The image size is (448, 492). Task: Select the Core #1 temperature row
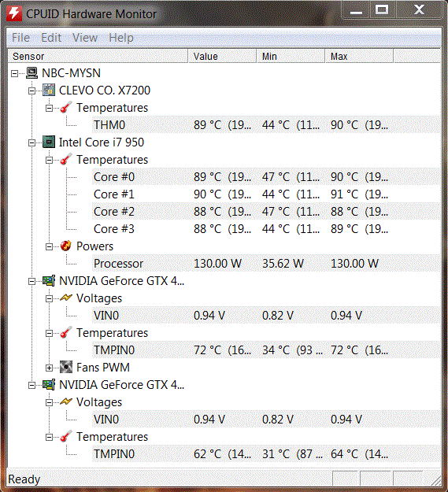[x=266, y=194]
